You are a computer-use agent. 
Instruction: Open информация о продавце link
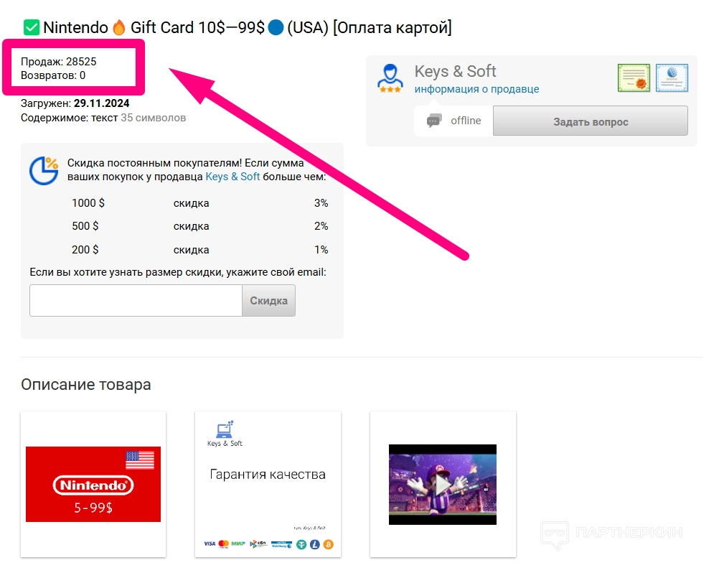[x=477, y=89]
